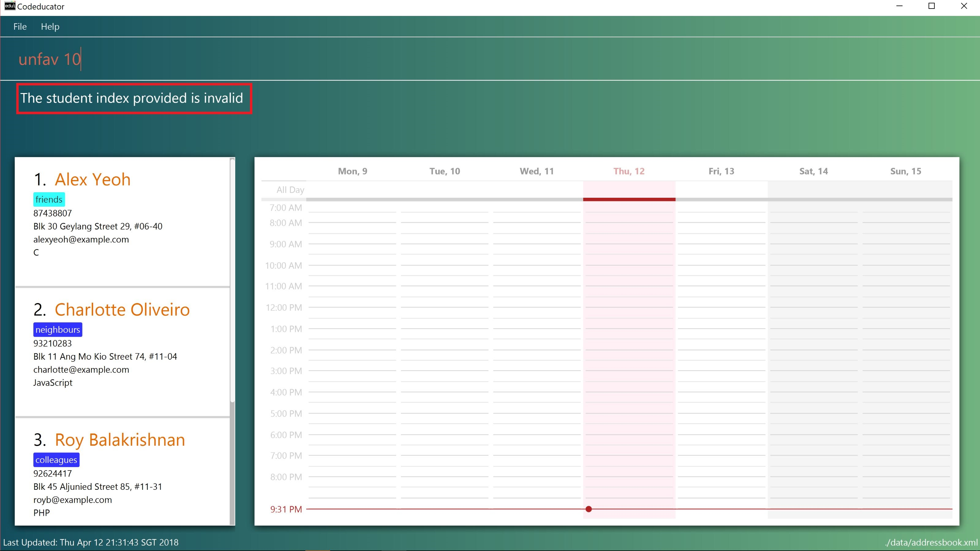This screenshot has width=980, height=551.
Task: Maximize the Codeducator window
Action: click(932, 6)
